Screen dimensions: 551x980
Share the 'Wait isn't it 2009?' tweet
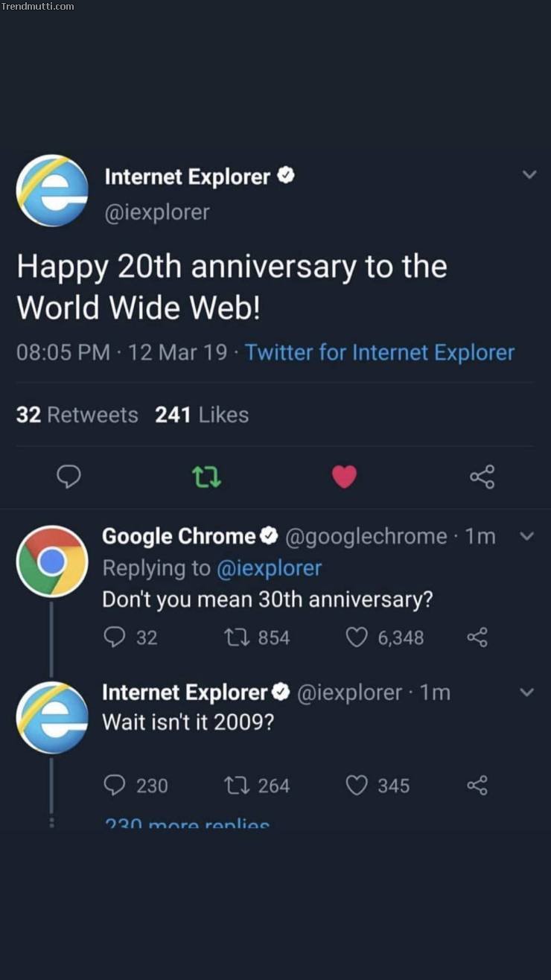(477, 786)
